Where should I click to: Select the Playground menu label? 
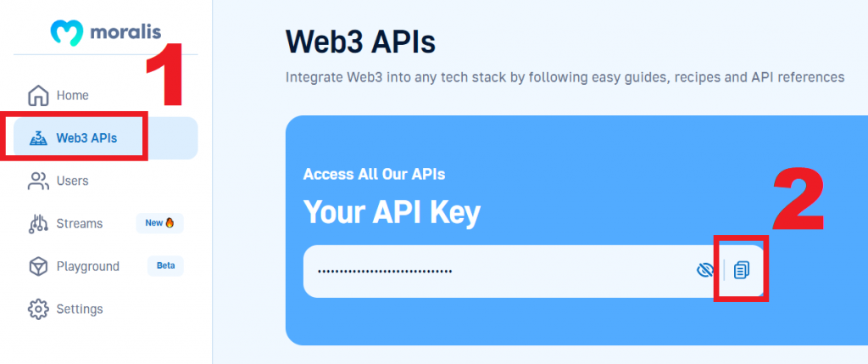click(x=88, y=266)
